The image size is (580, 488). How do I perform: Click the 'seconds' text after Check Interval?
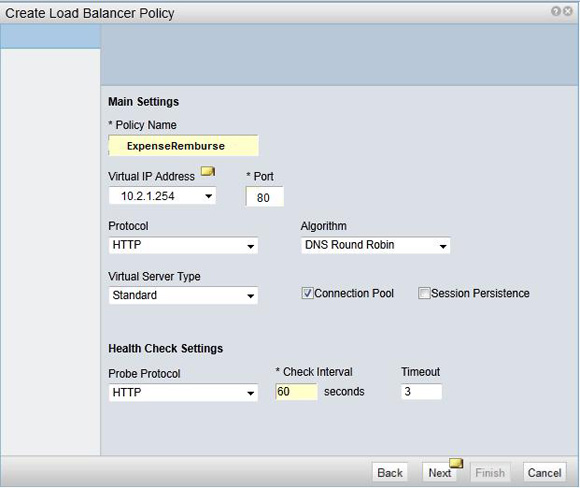point(344,391)
